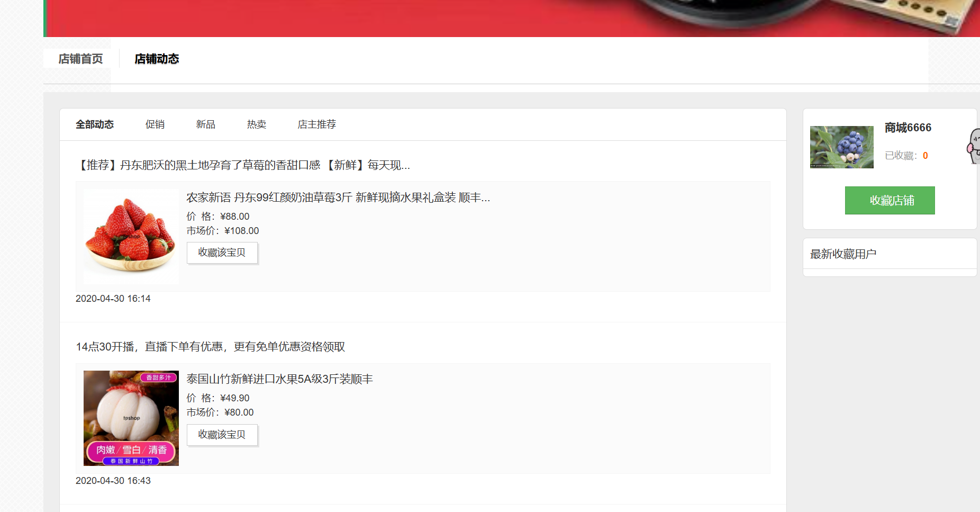Select the 店主推荐 filter tab
This screenshot has height=512, width=980.
(317, 124)
